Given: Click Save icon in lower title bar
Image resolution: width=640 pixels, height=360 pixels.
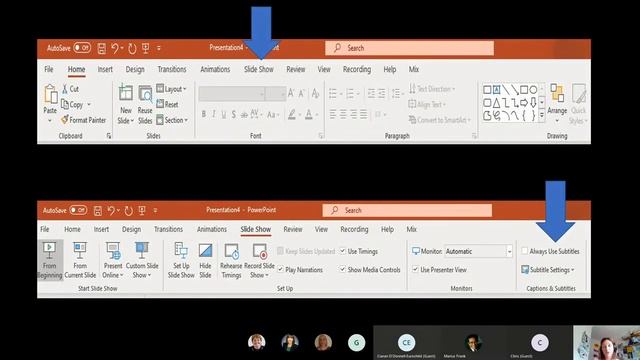Looking at the screenshot, I should 98,211.
